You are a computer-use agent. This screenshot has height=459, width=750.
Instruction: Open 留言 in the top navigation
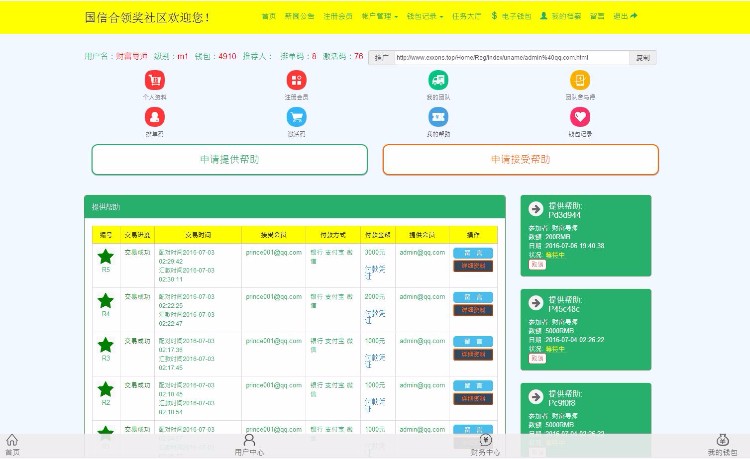tap(597, 16)
